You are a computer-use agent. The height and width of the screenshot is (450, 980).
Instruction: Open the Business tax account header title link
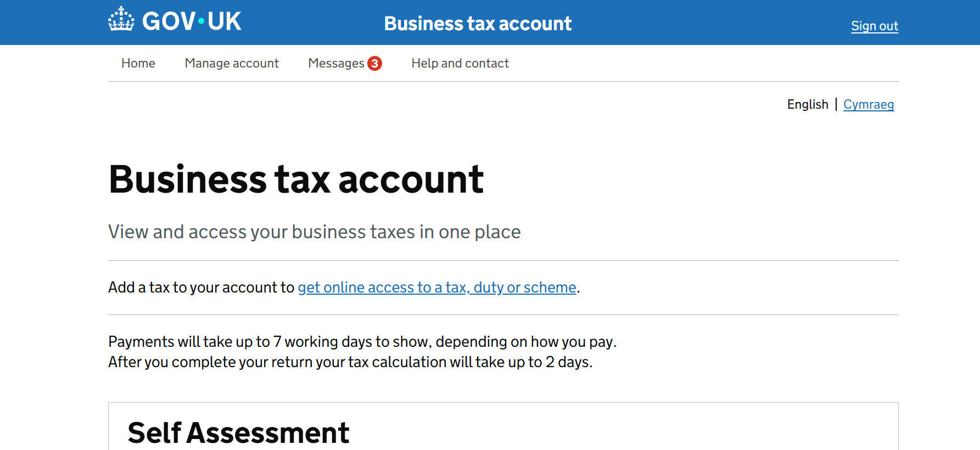[x=478, y=24]
